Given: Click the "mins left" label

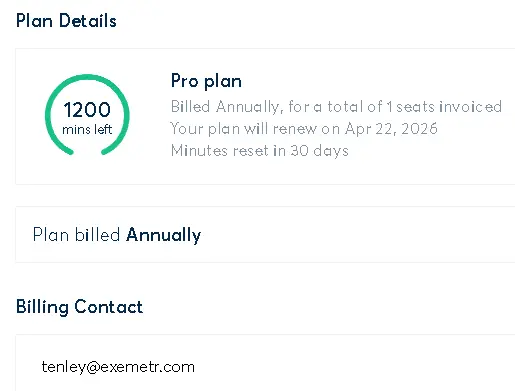Looking at the screenshot, I should click(x=87, y=129).
